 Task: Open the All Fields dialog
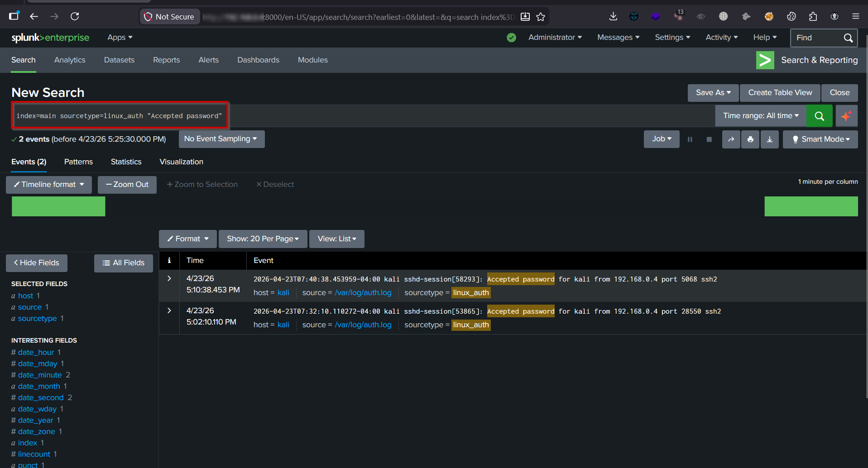point(124,263)
